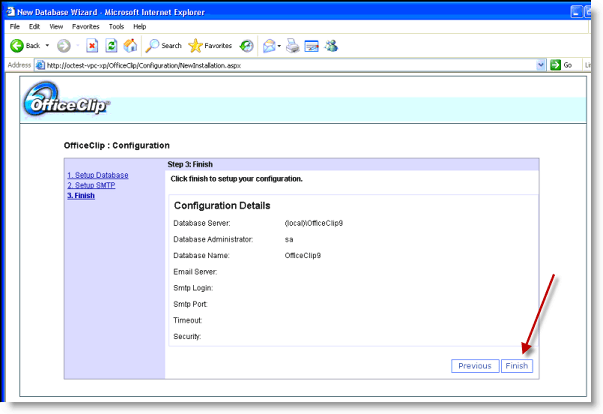Minimize the Internet Explorer window
Screen dimensions: 603x414
(x=576, y=12)
